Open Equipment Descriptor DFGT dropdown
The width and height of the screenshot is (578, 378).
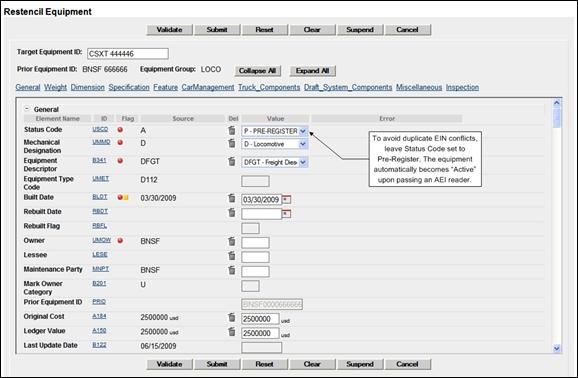click(275, 162)
